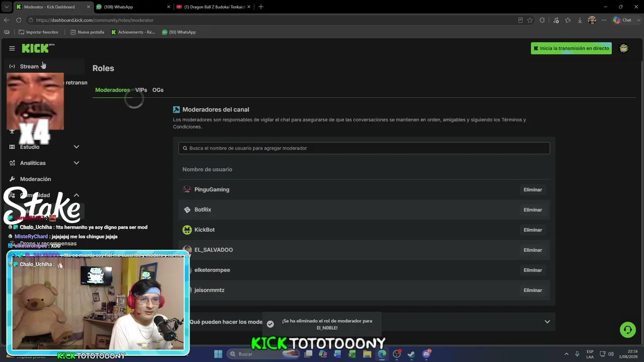This screenshot has height=362, width=644.
Task: Open browser downloads
Action: (x=580, y=20)
